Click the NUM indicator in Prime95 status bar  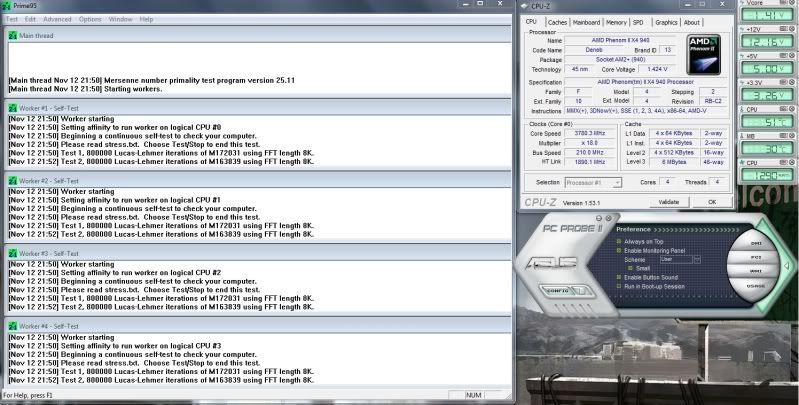coord(473,395)
